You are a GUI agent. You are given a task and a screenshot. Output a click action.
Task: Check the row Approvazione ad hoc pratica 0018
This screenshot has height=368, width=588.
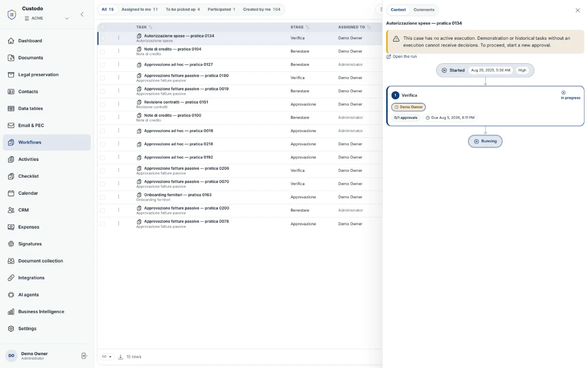(102, 131)
